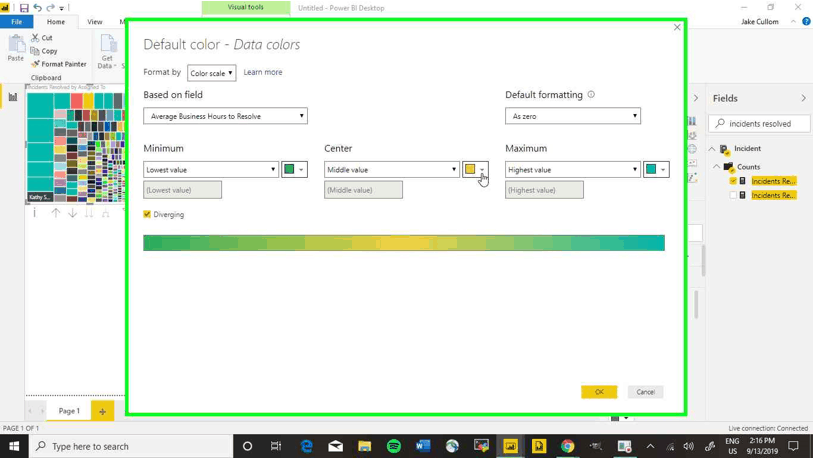This screenshot has height=460, width=815.
Task: Open Google Chrome from the taskbar
Action: 568,446
